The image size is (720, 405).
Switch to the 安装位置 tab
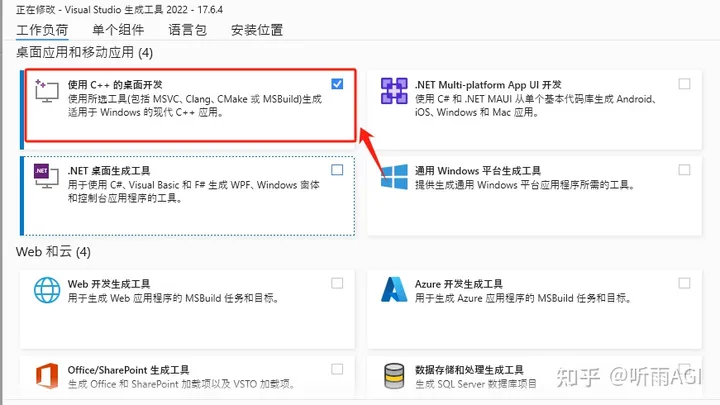[257, 30]
